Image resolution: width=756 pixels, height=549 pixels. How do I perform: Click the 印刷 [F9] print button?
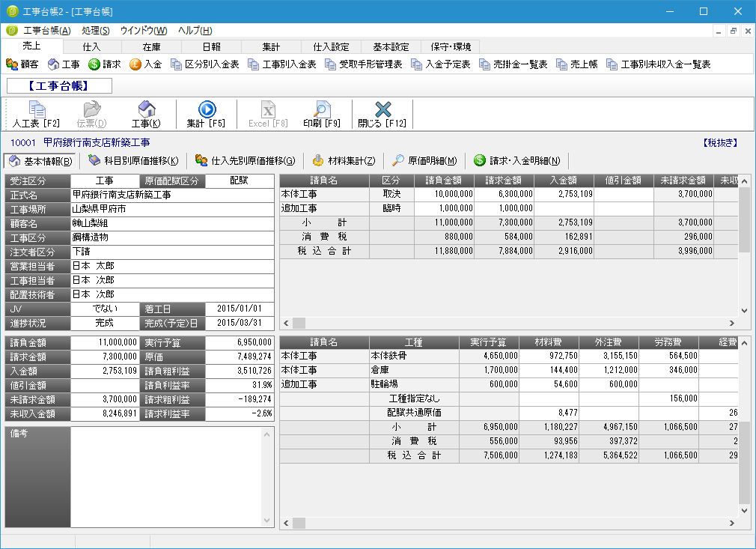(322, 115)
